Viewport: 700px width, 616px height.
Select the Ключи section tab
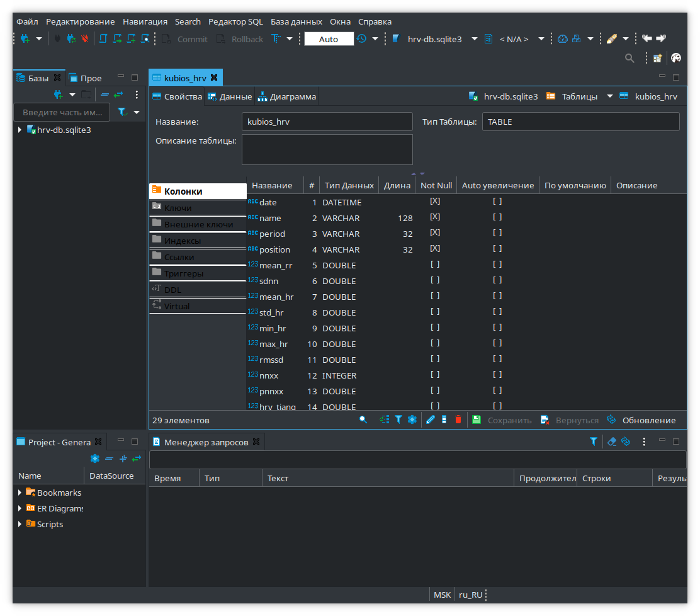(x=198, y=208)
